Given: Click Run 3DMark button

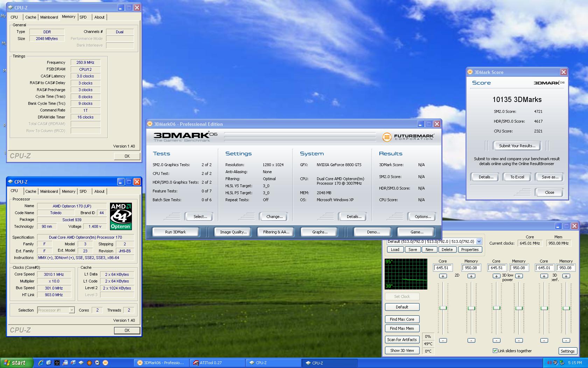Looking at the screenshot, I should click(175, 232).
